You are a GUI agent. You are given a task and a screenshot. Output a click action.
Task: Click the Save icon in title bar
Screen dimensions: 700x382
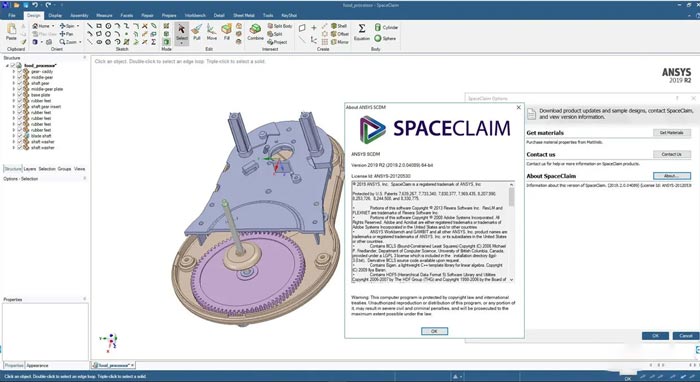[25, 5]
